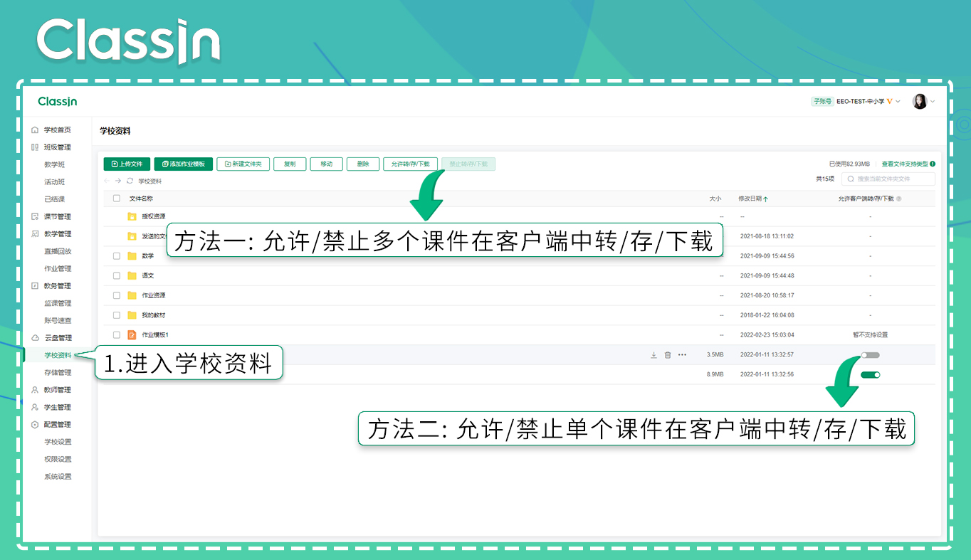The image size is (971, 560).
Task: Tick the checkbox for 作业模板1
Action: point(117,334)
